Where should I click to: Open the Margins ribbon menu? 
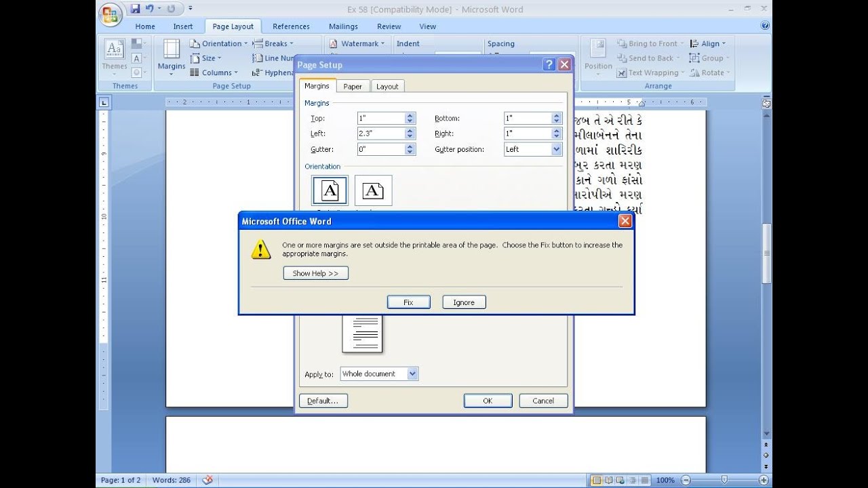(171, 57)
